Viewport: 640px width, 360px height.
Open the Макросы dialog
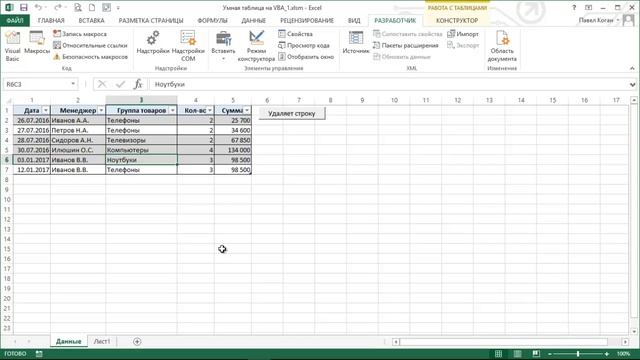coord(37,43)
